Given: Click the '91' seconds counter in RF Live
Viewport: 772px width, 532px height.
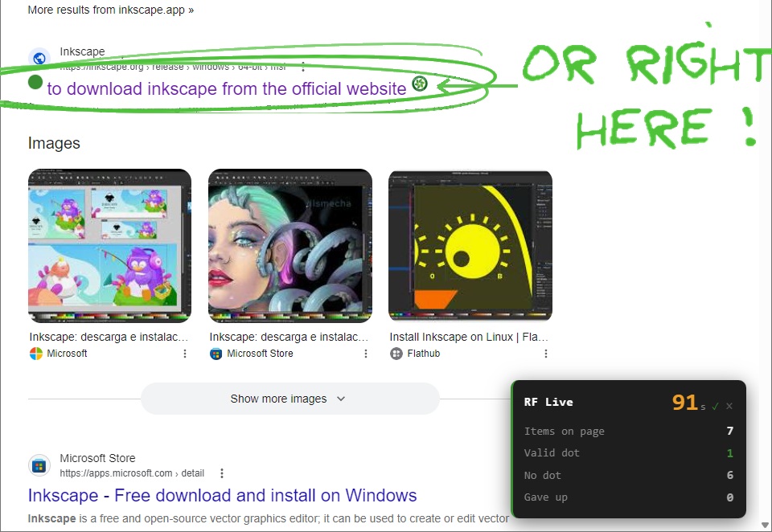Looking at the screenshot, I should (685, 403).
